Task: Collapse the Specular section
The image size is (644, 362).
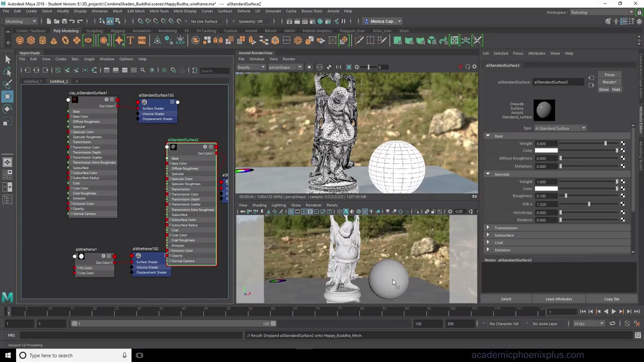Action: [488, 174]
